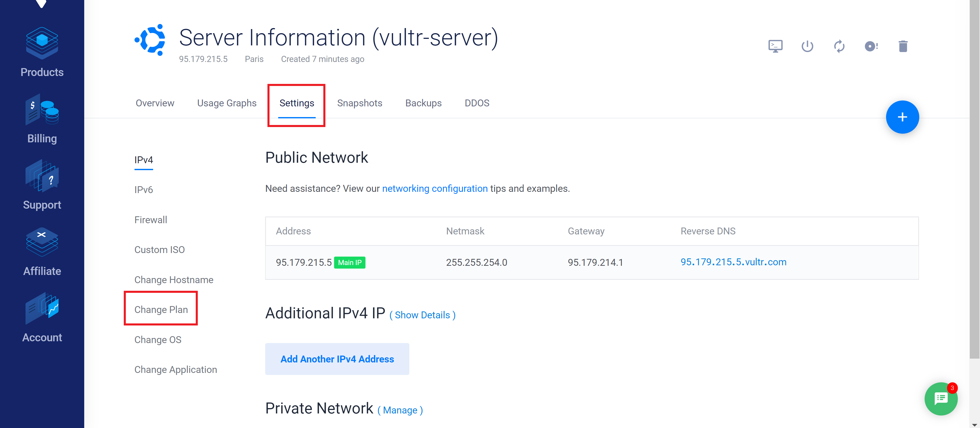The width and height of the screenshot is (980, 428).
Task: Click the Ubuntu OS logo icon
Action: pyautogui.click(x=150, y=40)
